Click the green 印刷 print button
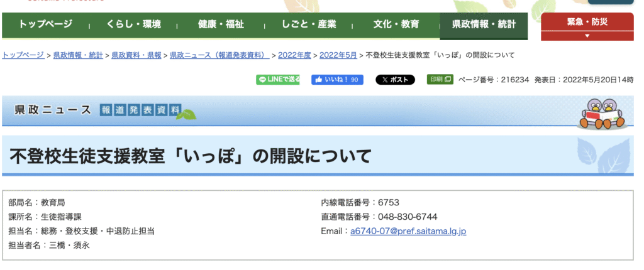Screen dimensions: 644x270 pos(440,79)
